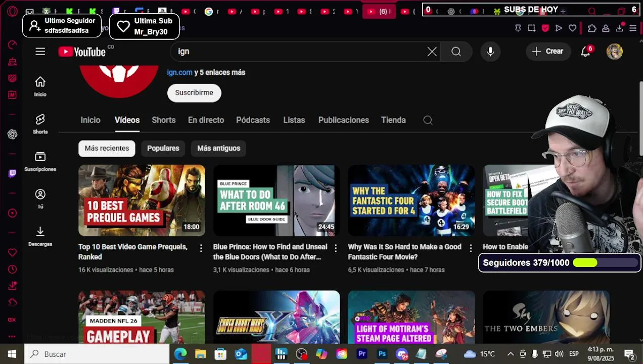This screenshot has height=364, width=643.
Task: Open 'Why Was It So Hard' video title
Action: [x=404, y=252]
